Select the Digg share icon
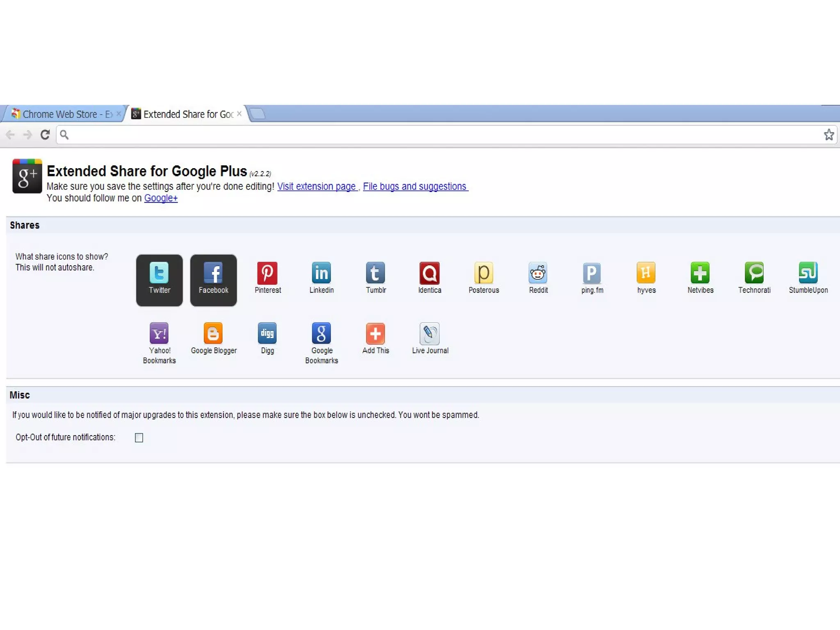The width and height of the screenshot is (840, 630). tap(267, 333)
